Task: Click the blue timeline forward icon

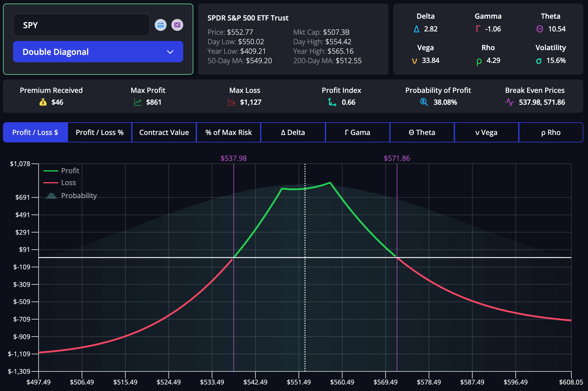Action: [x=161, y=25]
